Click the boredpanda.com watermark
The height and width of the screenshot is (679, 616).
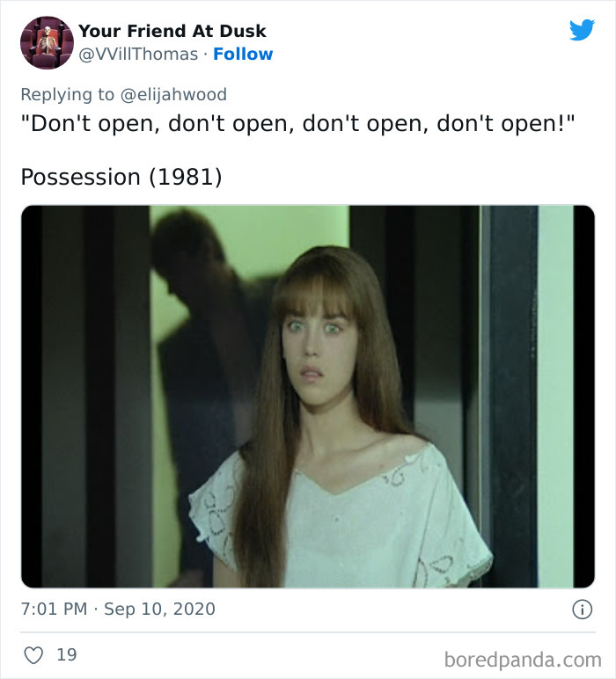(523, 661)
